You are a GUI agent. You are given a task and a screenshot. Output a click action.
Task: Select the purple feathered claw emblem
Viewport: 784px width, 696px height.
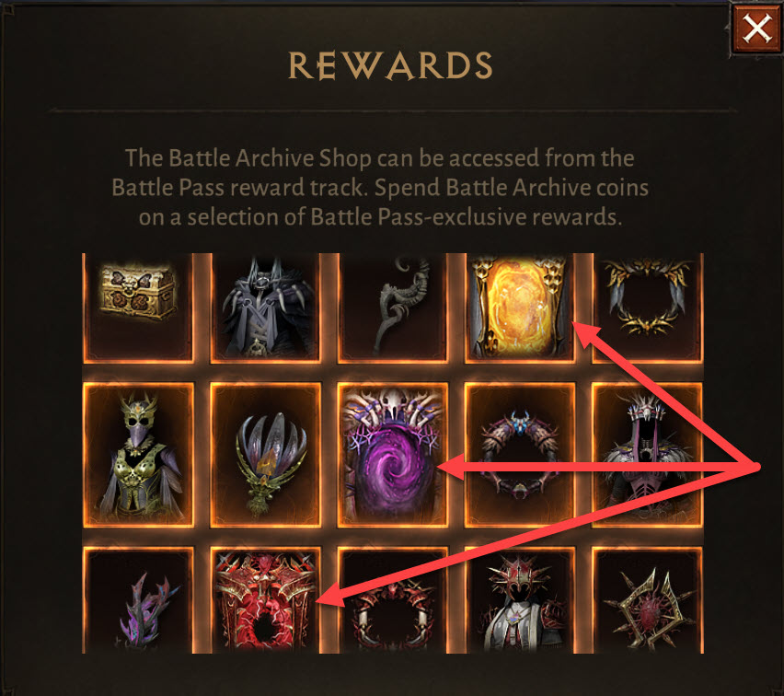[x=266, y=455]
